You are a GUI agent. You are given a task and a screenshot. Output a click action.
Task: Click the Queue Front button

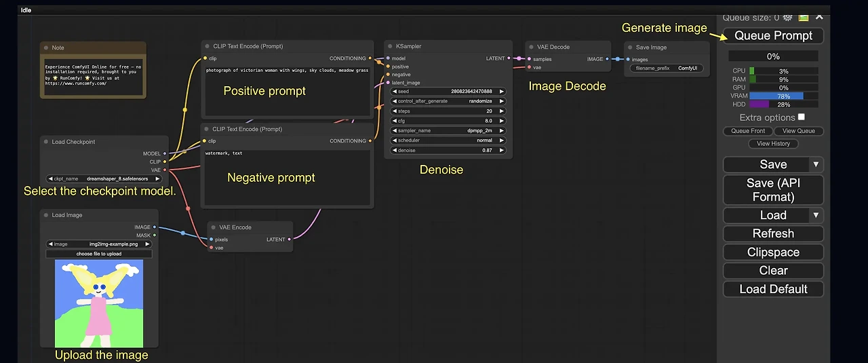coord(748,131)
